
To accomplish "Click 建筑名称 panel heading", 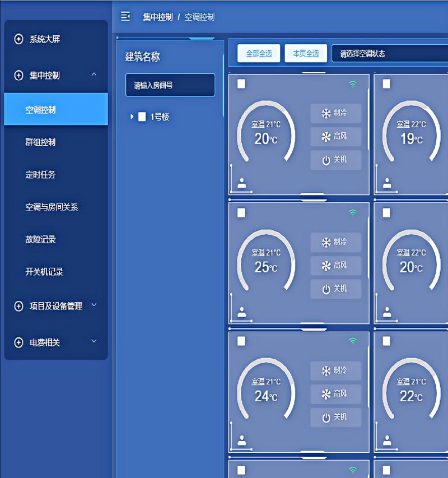I will click(143, 57).
